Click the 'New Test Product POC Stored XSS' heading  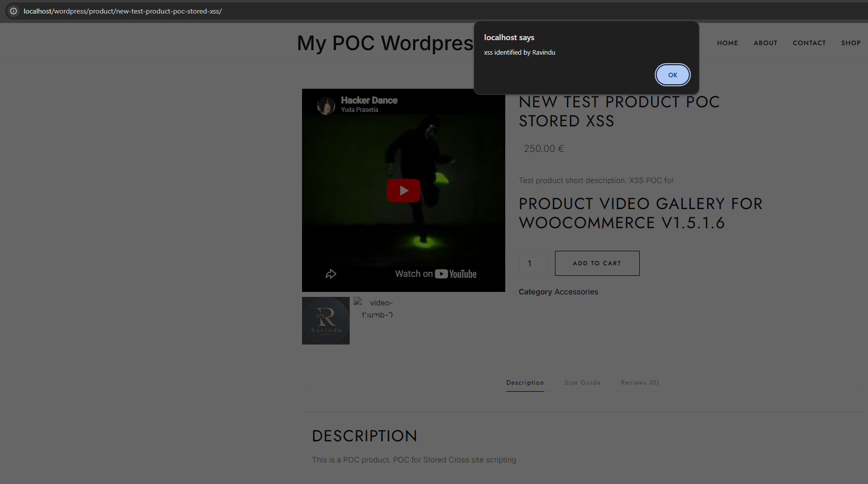(619, 111)
